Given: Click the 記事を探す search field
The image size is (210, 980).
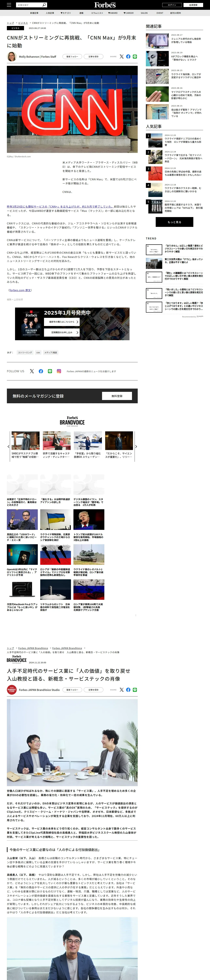Looking at the screenshot, I should (29, 5).
